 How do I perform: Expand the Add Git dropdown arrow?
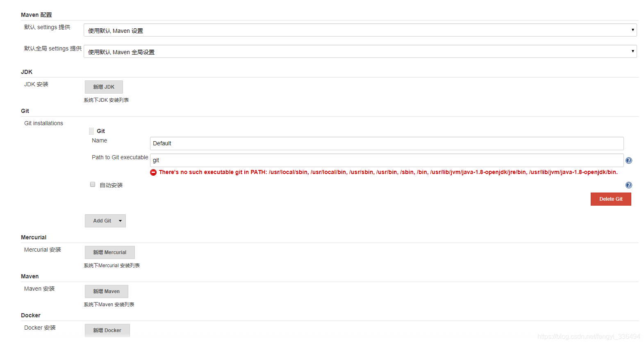120,221
